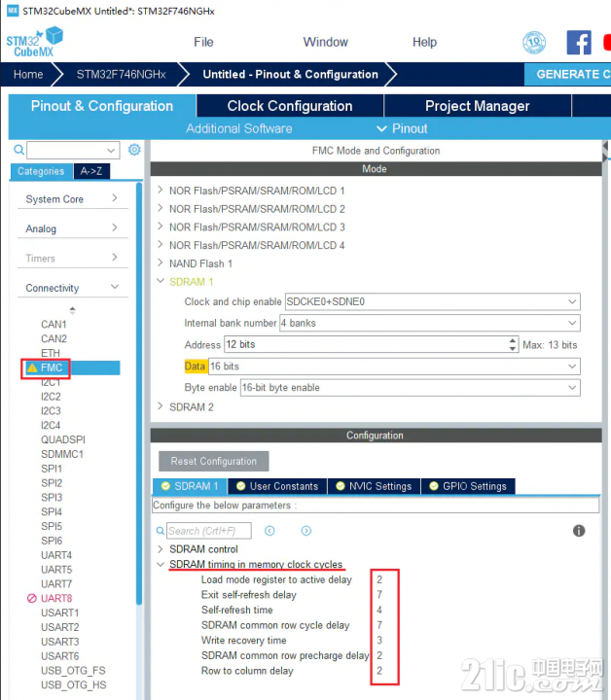Image resolution: width=611 pixels, height=700 pixels.
Task: Select CAN1 peripheral
Action: coord(54,324)
